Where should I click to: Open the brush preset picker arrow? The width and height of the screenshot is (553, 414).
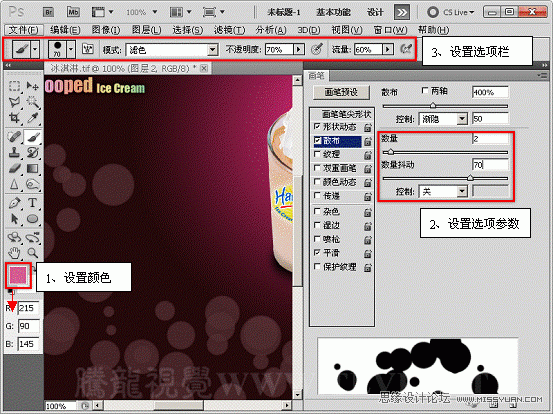click(71, 49)
